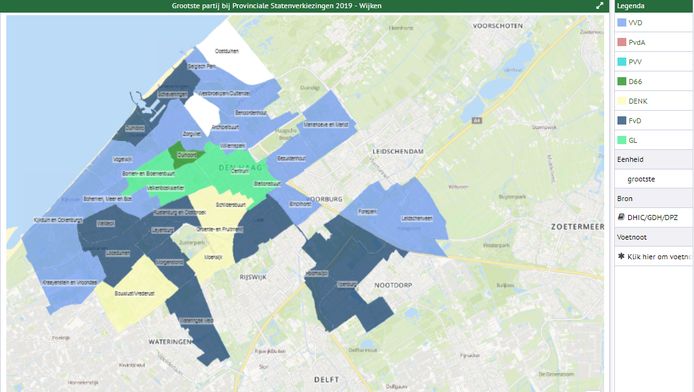694x392 pixels.
Task: Click the Voetnoot section header
Action: point(653,237)
